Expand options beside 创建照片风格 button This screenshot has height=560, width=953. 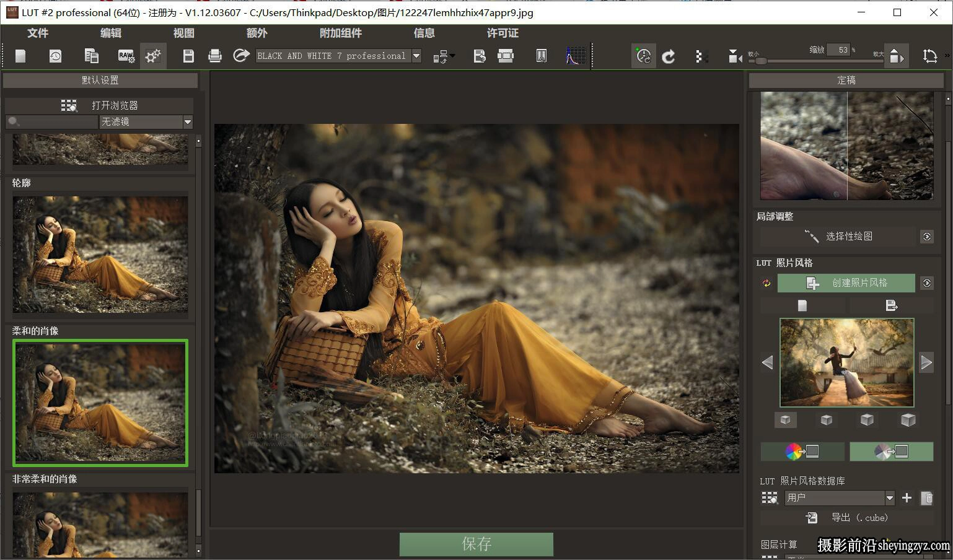[927, 283]
